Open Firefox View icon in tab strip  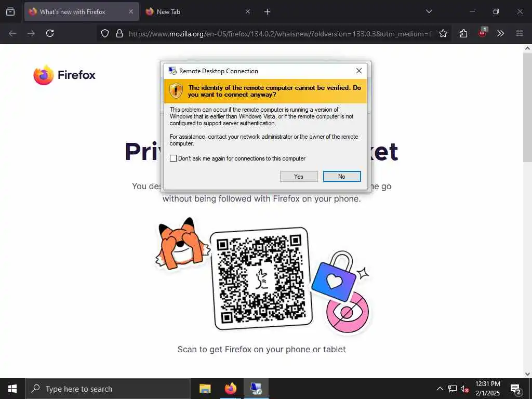coord(10,11)
